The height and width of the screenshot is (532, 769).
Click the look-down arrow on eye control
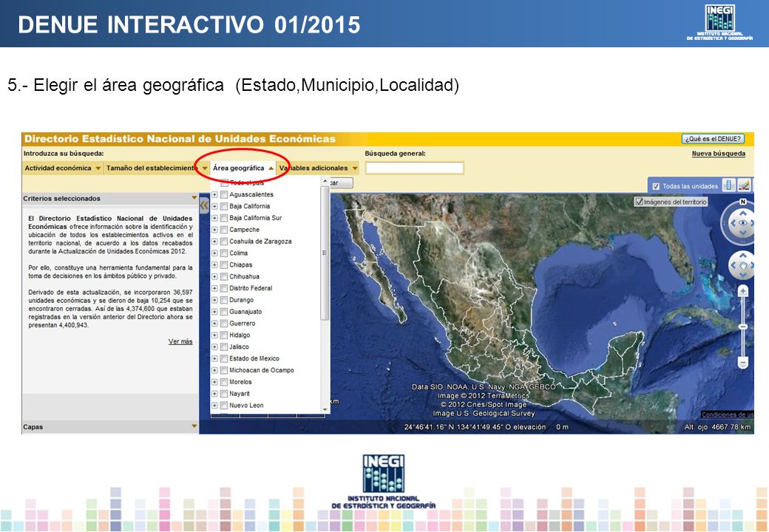[x=743, y=233]
